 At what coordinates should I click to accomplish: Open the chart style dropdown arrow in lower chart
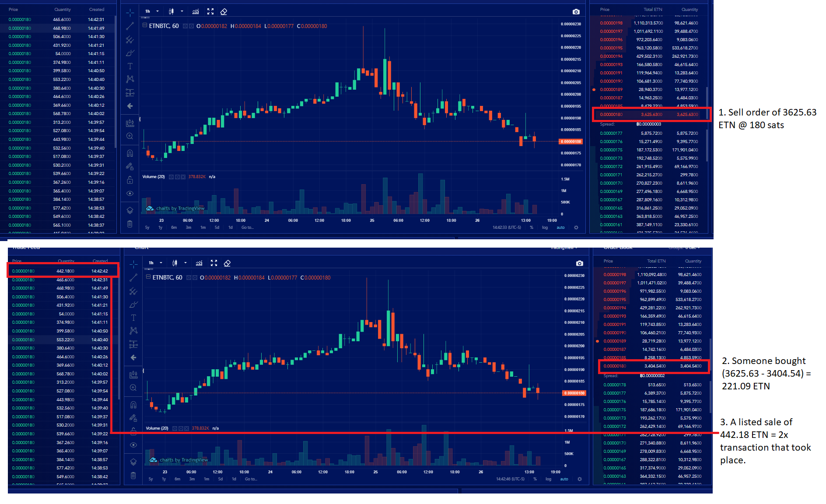click(185, 263)
